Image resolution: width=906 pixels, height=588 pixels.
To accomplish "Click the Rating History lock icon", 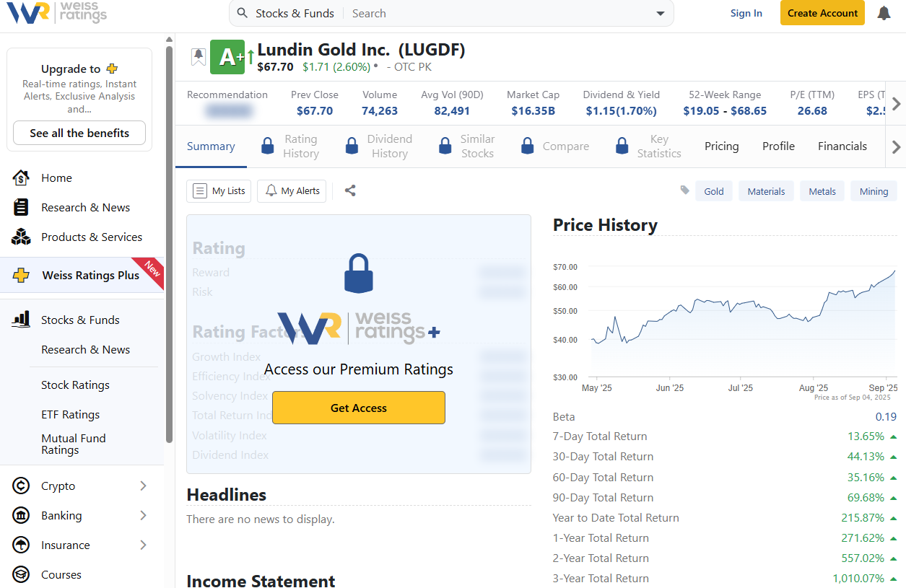I will [x=267, y=146].
